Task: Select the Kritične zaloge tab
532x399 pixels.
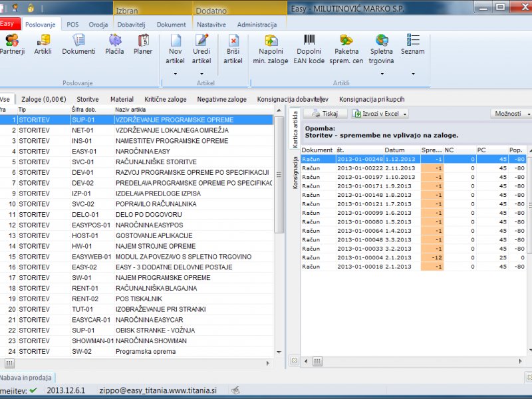Action: (x=165, y=99)
